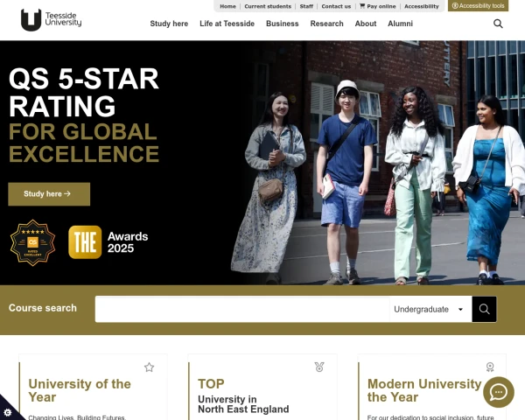Open Life at Teesside menu
The height and width of the screenshot is (420, 525).
(227, 24)
